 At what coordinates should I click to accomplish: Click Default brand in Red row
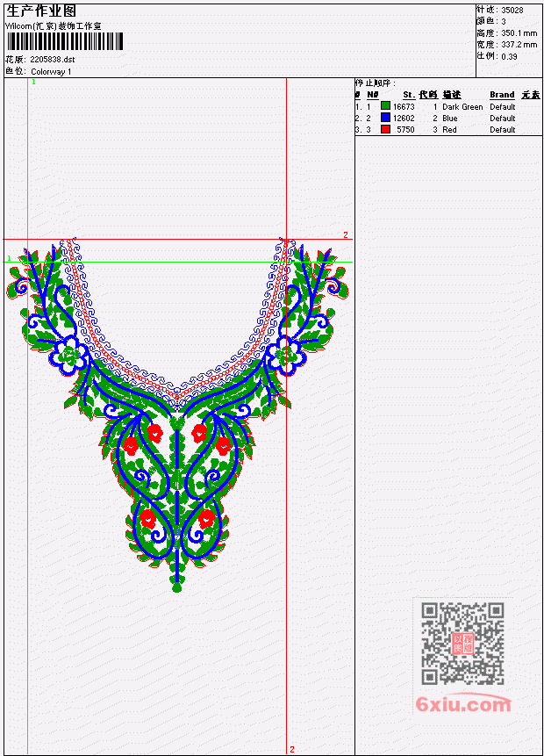click(503, 130)
